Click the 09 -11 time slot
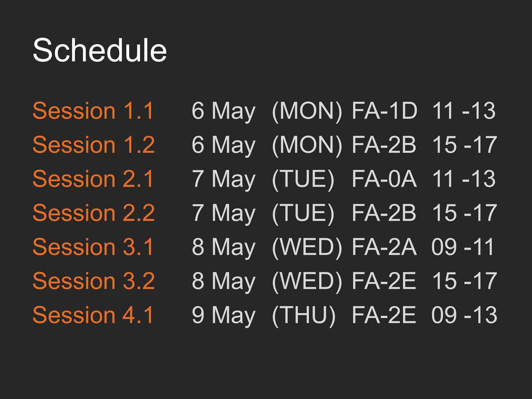Image resolution: width=532 pixels, height=399 pixels. tap(462, 247)
